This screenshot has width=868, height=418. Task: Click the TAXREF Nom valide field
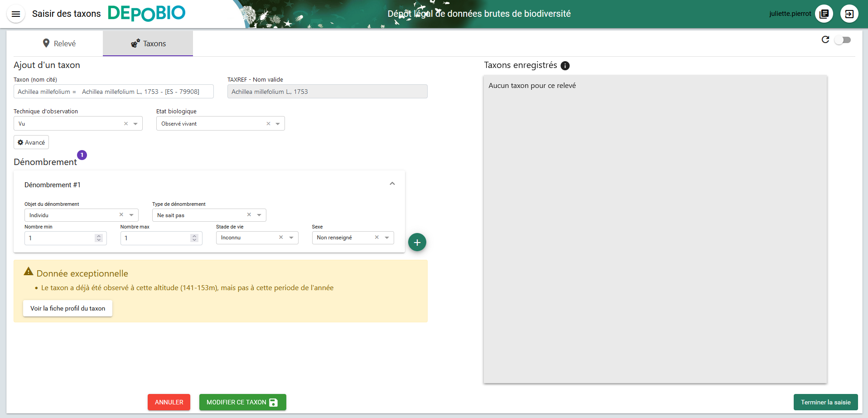(x=328, y=92)
